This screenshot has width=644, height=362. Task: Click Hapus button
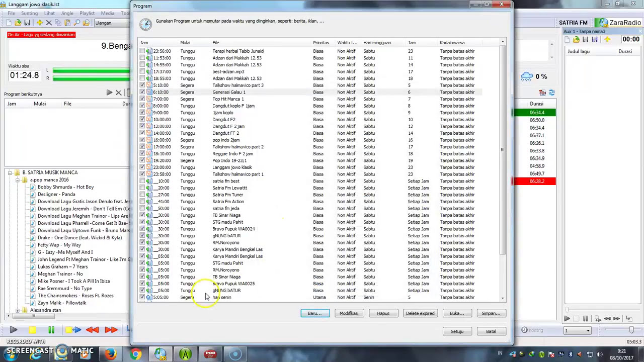383,313
